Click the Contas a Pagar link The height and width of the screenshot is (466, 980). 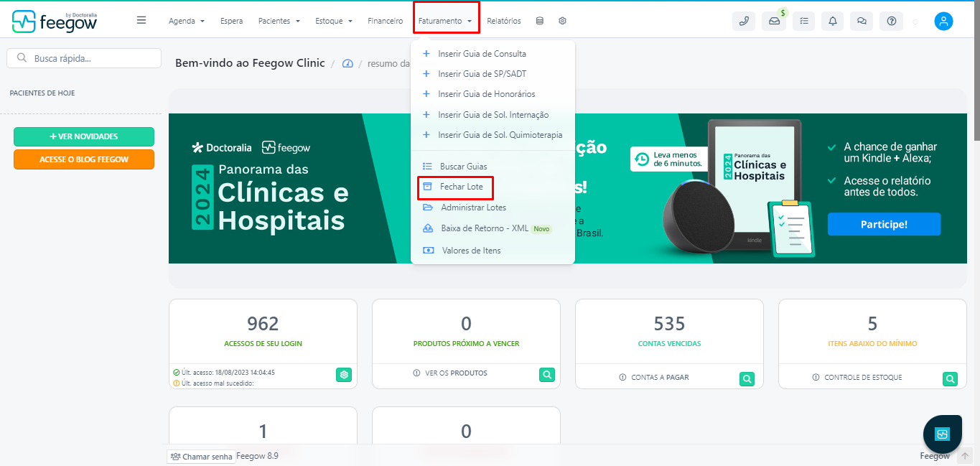point(654,377)
